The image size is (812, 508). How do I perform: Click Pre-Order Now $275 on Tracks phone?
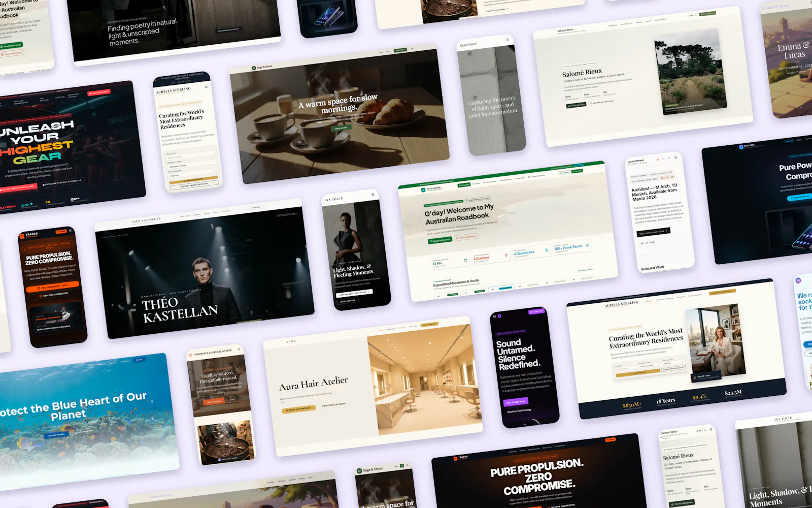pyautogui.click(x=53, y=287)
